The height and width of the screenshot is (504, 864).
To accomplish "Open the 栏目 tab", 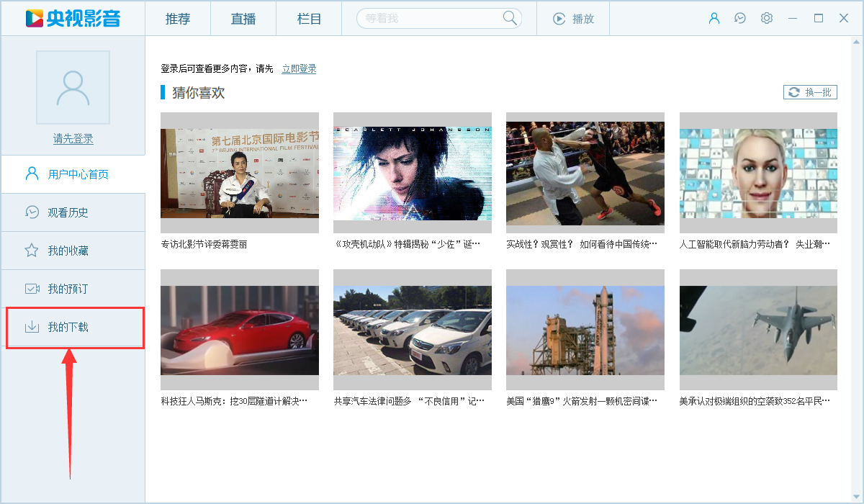I will coord(309,19).
